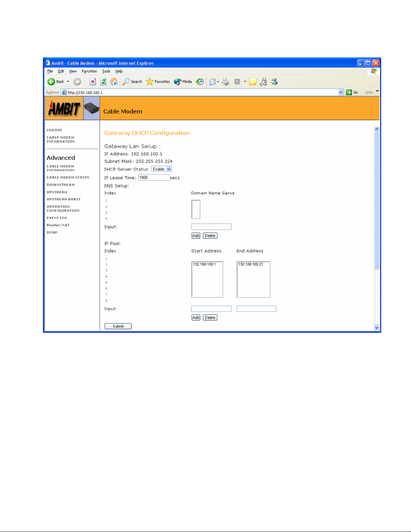411x532 pixels.
Task: Click the DNS Input text field
Action: pyautogui.click(x=211, y=227)
